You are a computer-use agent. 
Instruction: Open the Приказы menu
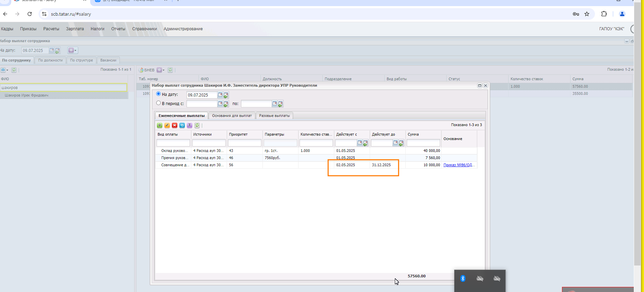pyautogui.click(x=28, y=29)
